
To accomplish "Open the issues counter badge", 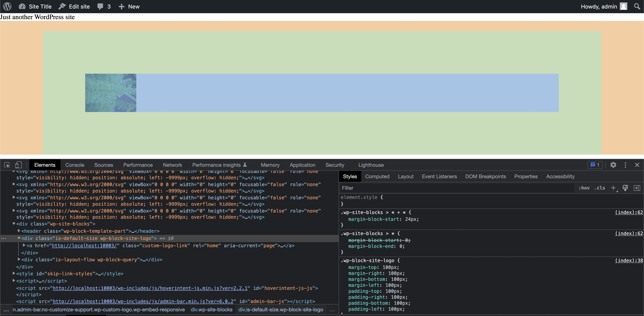I will click(x=595, y=165).
